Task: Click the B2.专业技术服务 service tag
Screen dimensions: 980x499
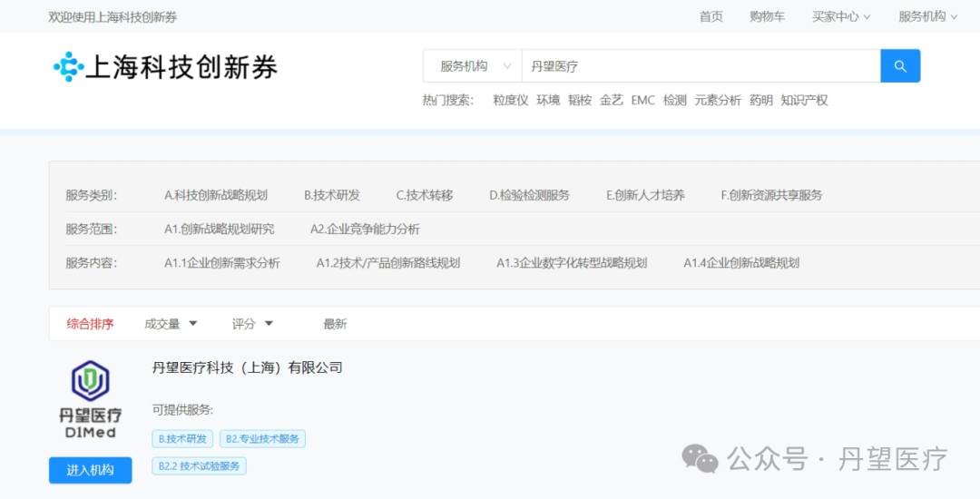Action: [262, 438]
